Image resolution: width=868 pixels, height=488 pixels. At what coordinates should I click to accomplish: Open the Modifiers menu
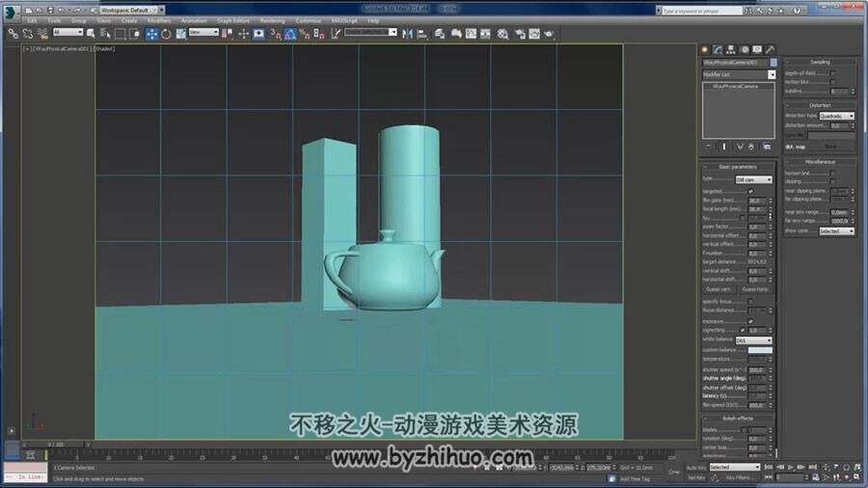[159, 21]
